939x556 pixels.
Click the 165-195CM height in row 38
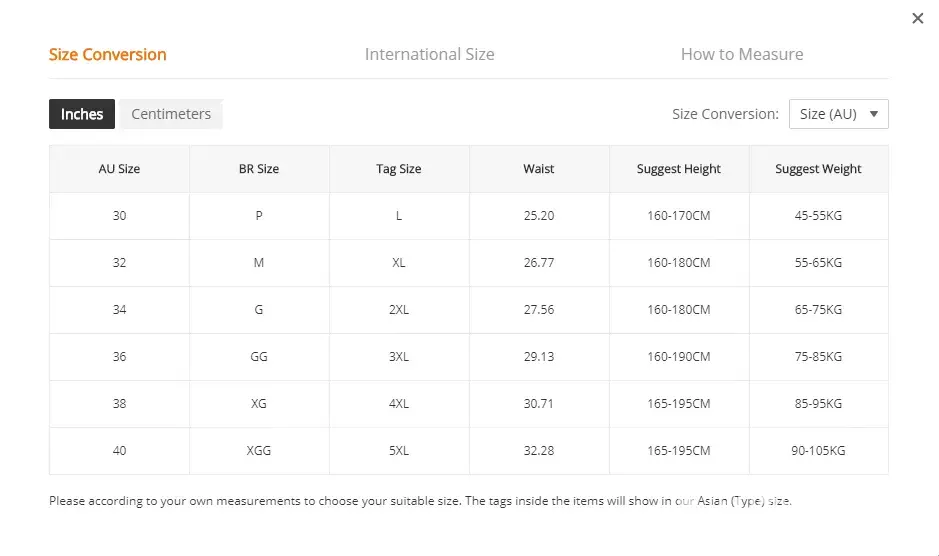[x=678, y=404]
